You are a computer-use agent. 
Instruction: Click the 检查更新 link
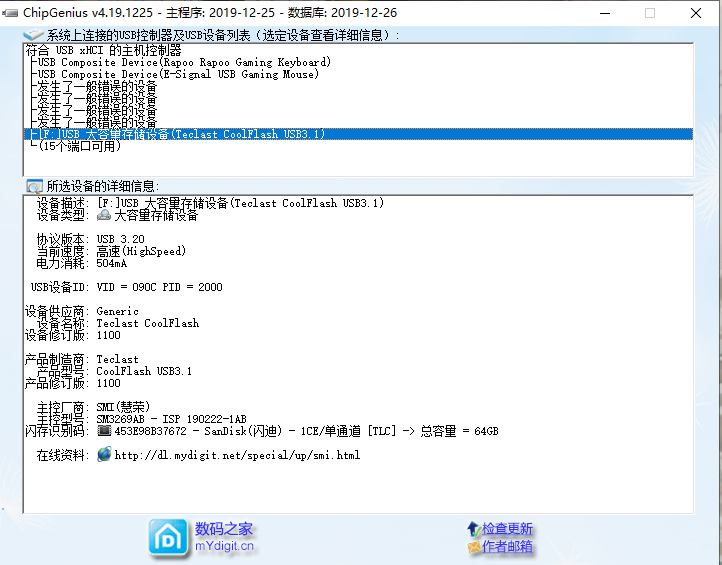point(507,529)
